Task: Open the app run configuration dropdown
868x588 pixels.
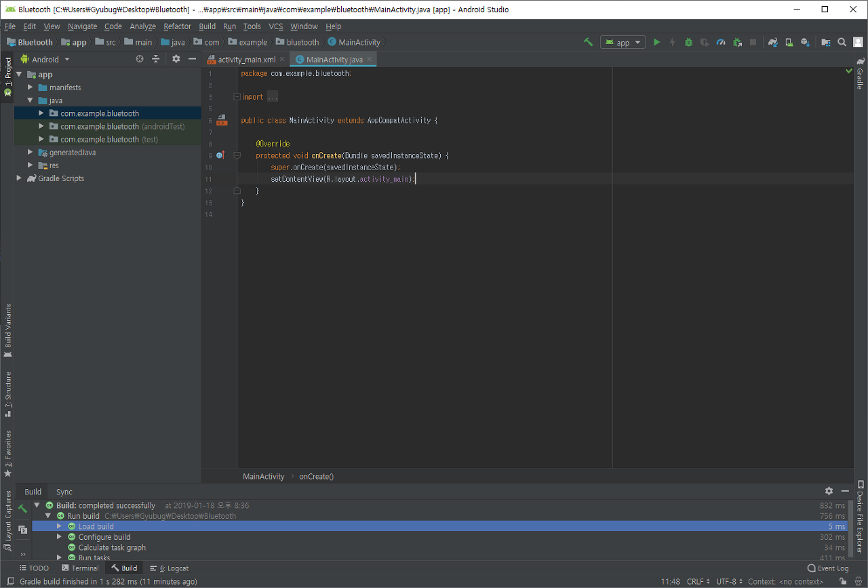Action: (x=623, y=42)
